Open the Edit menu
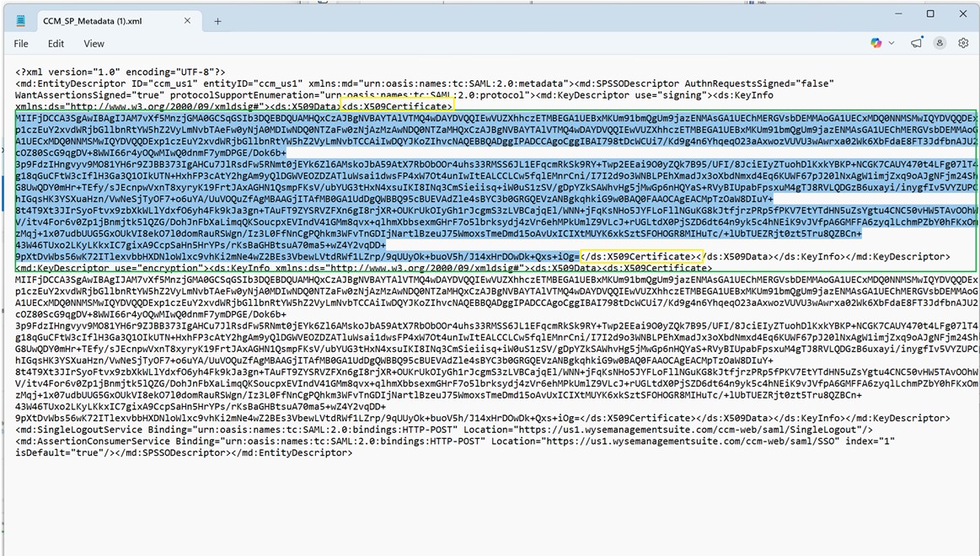The width and height of the screenshot is (980, 556). tap(56, 44)
